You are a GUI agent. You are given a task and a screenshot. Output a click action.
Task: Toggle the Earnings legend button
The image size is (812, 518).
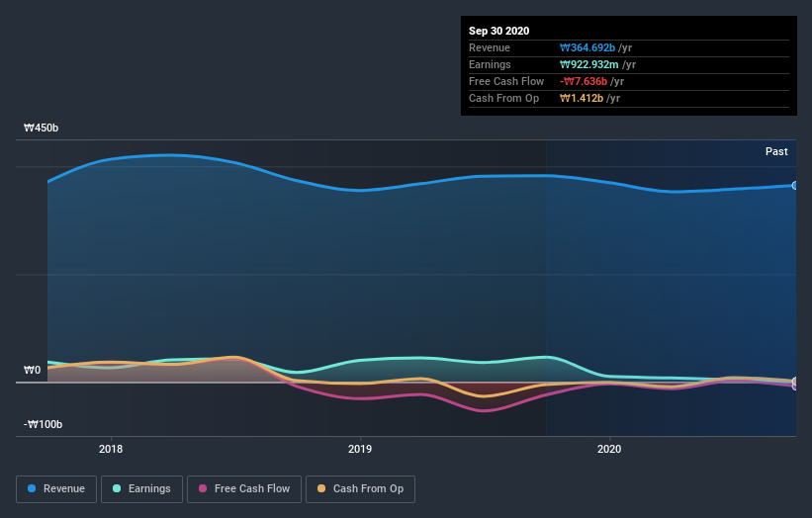coord(141,489)
